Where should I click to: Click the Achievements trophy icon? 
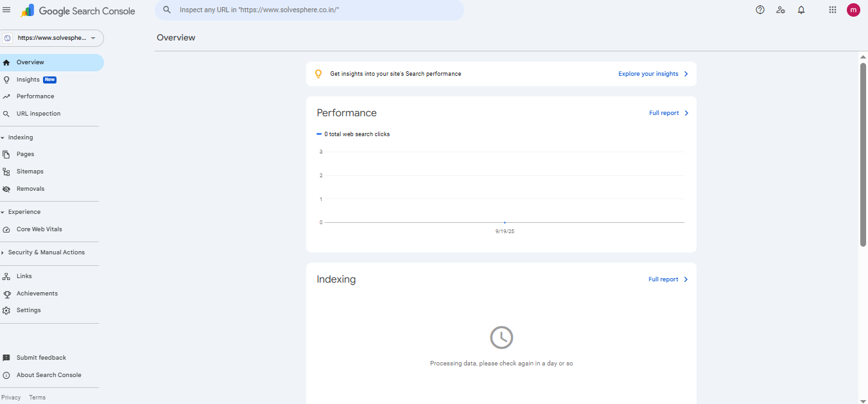pyautogui.click(x=6, y=294)
